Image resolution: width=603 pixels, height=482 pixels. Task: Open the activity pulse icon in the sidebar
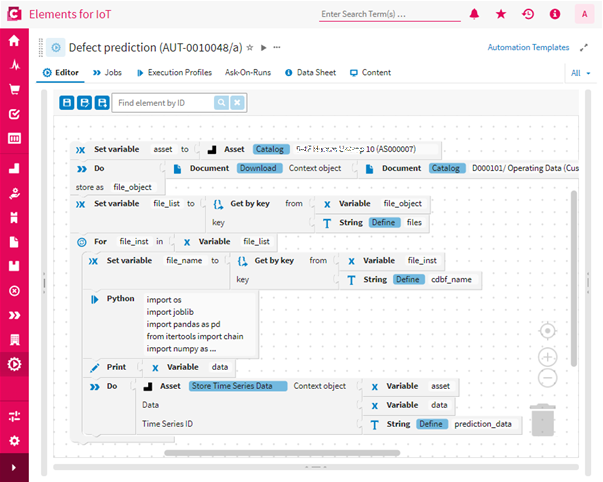[x=14, y=65]
